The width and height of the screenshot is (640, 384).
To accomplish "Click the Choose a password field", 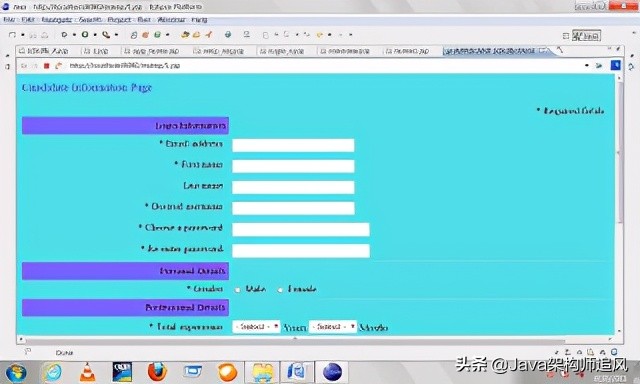I will [301, 229].
